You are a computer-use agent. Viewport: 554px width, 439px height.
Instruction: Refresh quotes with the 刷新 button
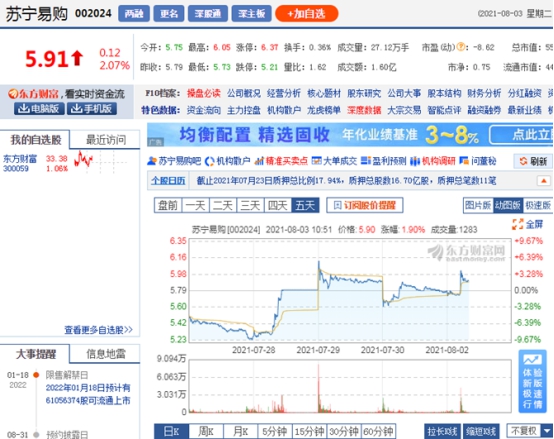click(532, 161)
